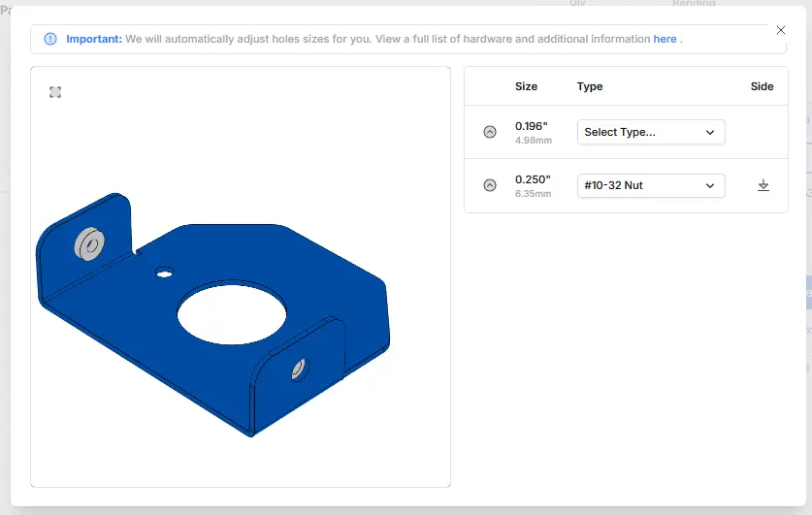Click the Side install icon for #10-32 Nut
812x515 pixels.
click(x=763, y=185)
